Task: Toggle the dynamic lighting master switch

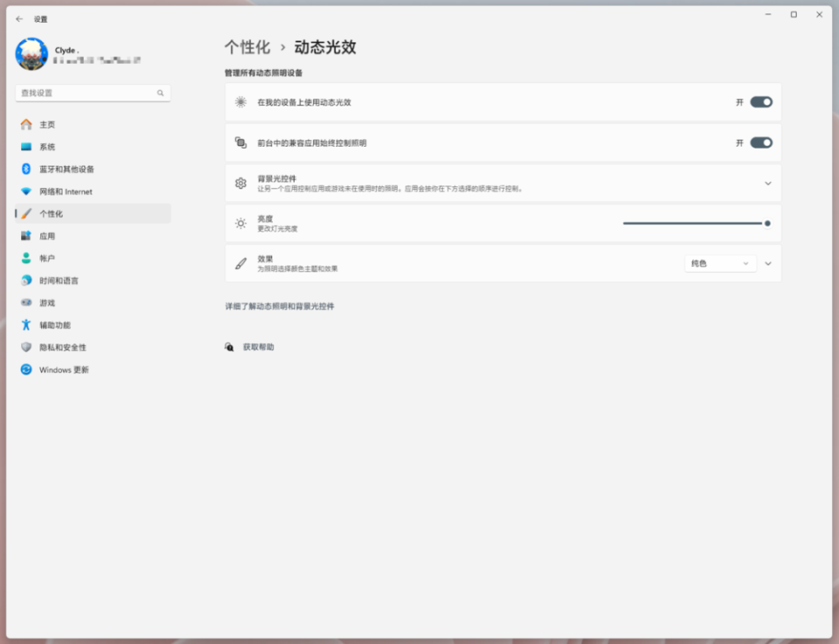Action: coord(759,101)
